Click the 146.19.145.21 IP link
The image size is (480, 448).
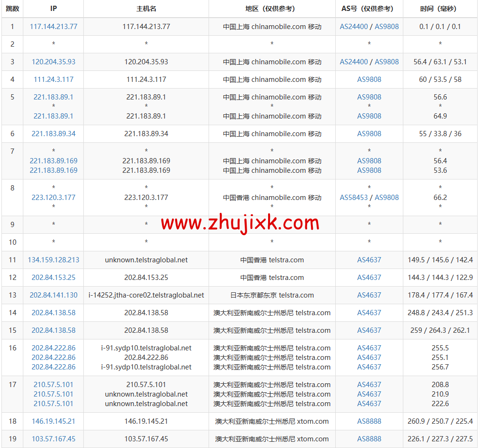53,421
